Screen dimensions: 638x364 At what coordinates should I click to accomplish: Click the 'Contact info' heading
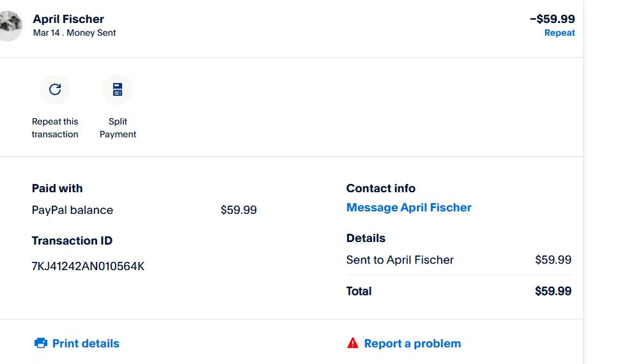pyautogui.click(x=380, y=188)
